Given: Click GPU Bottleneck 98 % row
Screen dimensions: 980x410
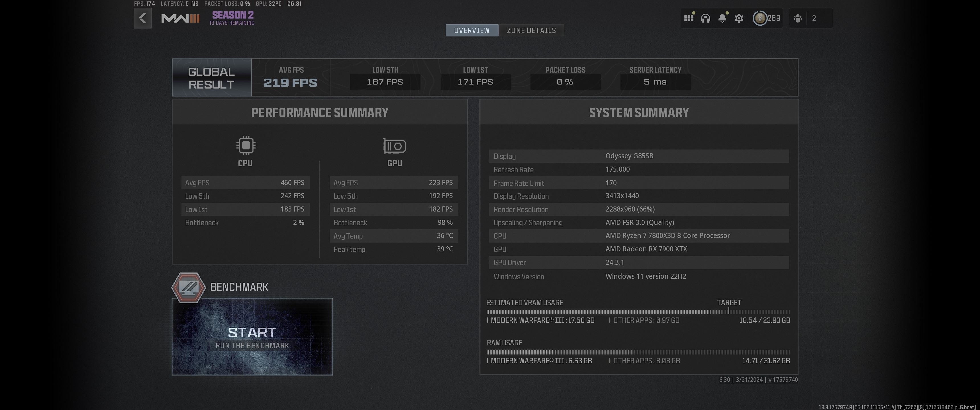Looking at the screenshot, I should click(x=394, y=223).
